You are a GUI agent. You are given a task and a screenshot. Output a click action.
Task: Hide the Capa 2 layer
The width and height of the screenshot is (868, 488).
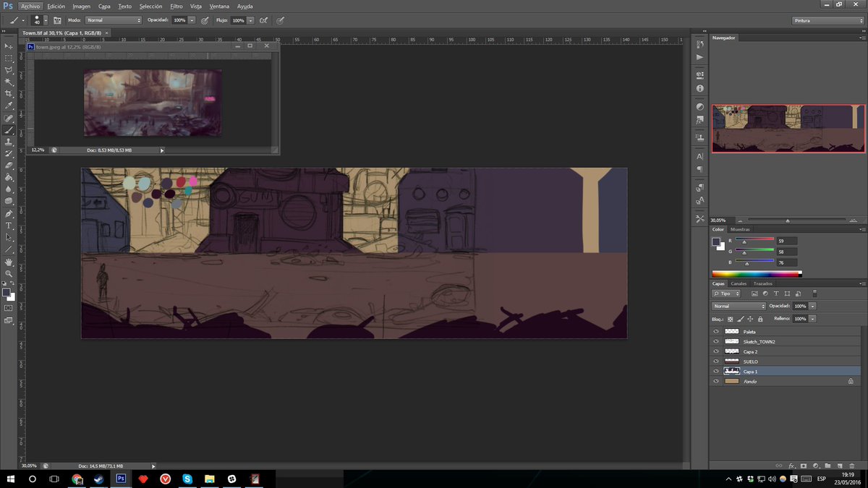(716, 351)
